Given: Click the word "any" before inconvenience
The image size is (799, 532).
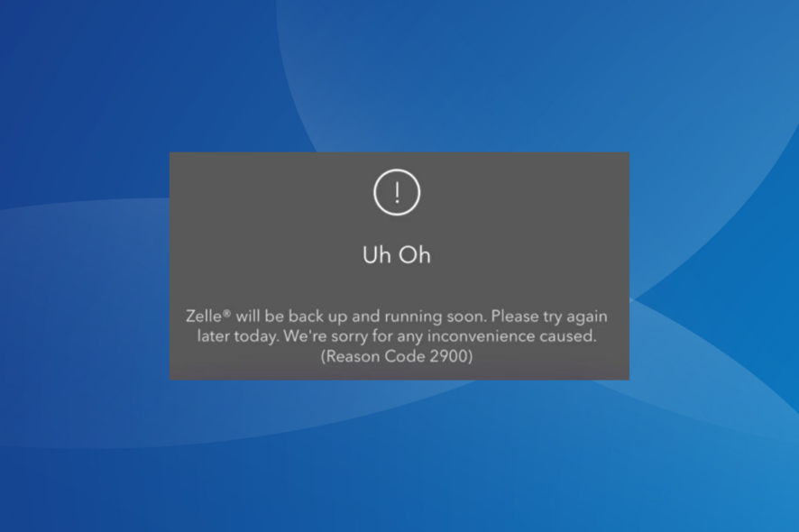Looking at the screenshot, I should 409,337.
